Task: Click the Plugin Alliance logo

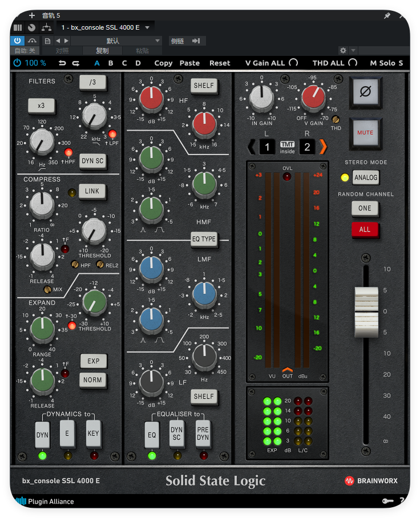Action: [x=45, y=501]
